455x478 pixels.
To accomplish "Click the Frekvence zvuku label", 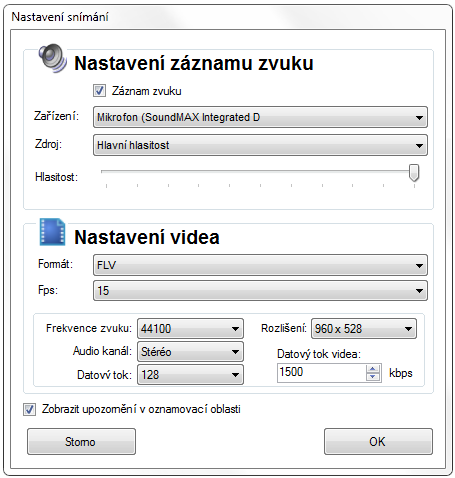I will click(x=89, y=328).
